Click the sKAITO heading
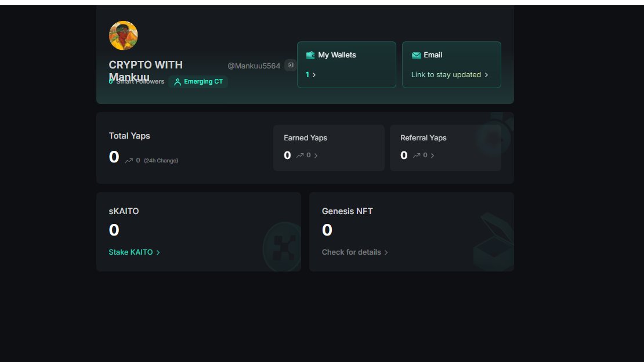This screenshot has height=362, width=644. [124, 211]
